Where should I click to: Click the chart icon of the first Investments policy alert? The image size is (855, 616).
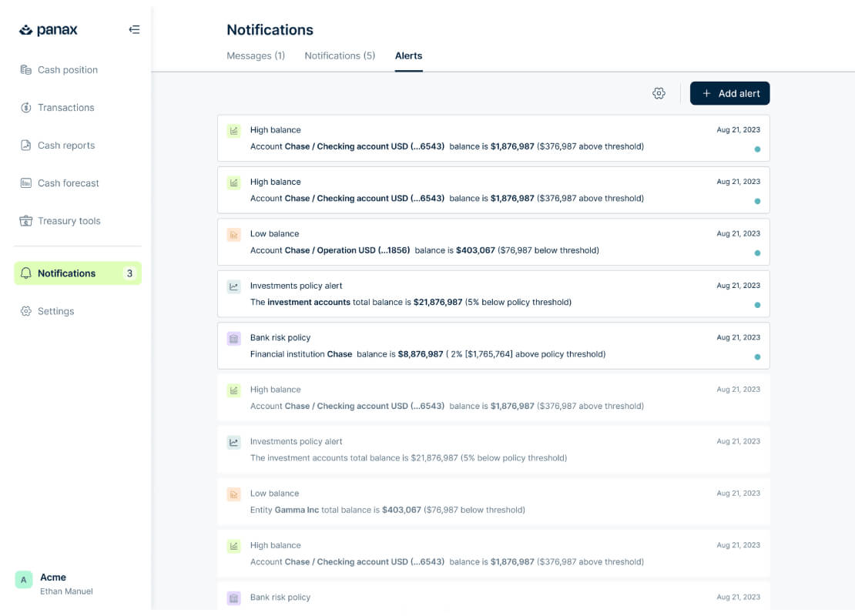click(x=234, y=286)
